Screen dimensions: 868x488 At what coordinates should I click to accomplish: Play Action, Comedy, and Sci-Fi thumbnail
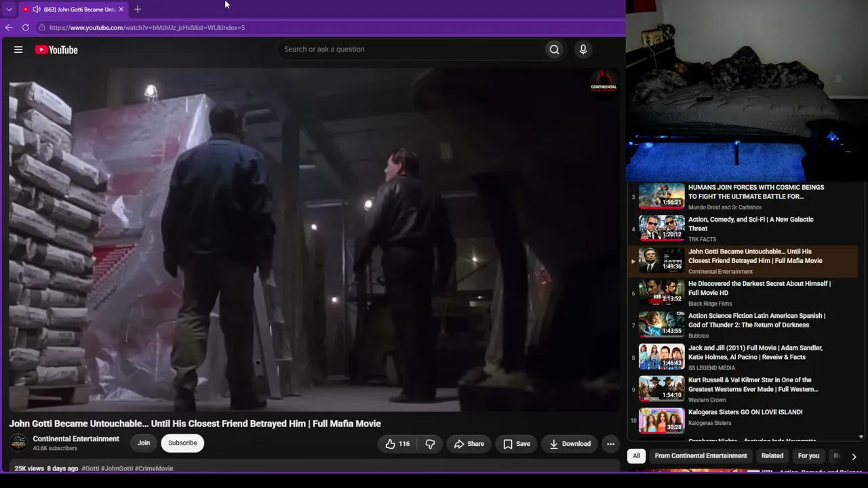pos(662,228)
